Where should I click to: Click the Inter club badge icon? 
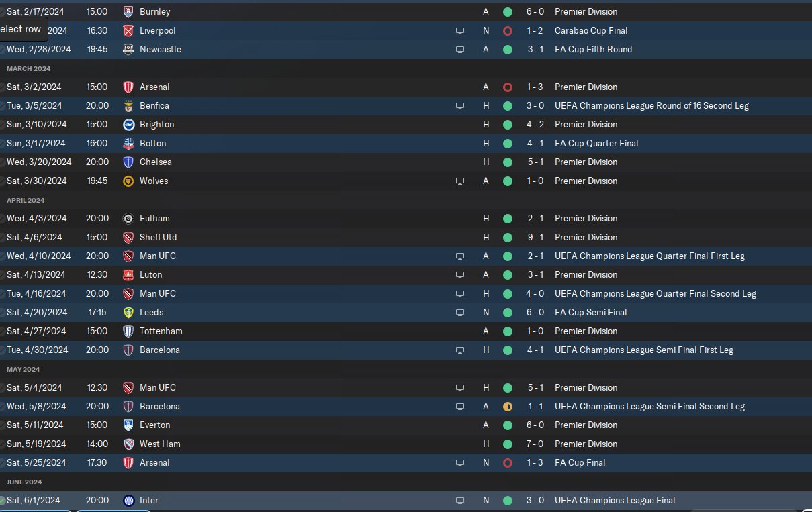128,501
